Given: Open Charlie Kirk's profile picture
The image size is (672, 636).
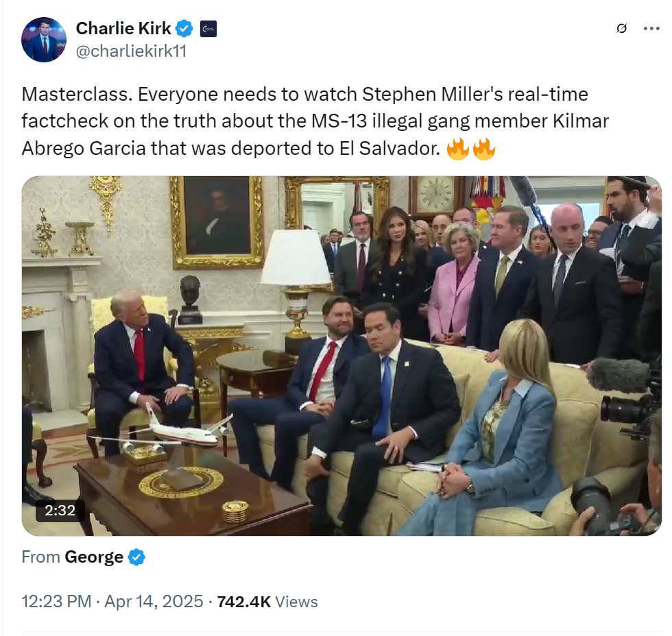Looking at the screenshot, I should pyautogui.click(x=44, y=40).
